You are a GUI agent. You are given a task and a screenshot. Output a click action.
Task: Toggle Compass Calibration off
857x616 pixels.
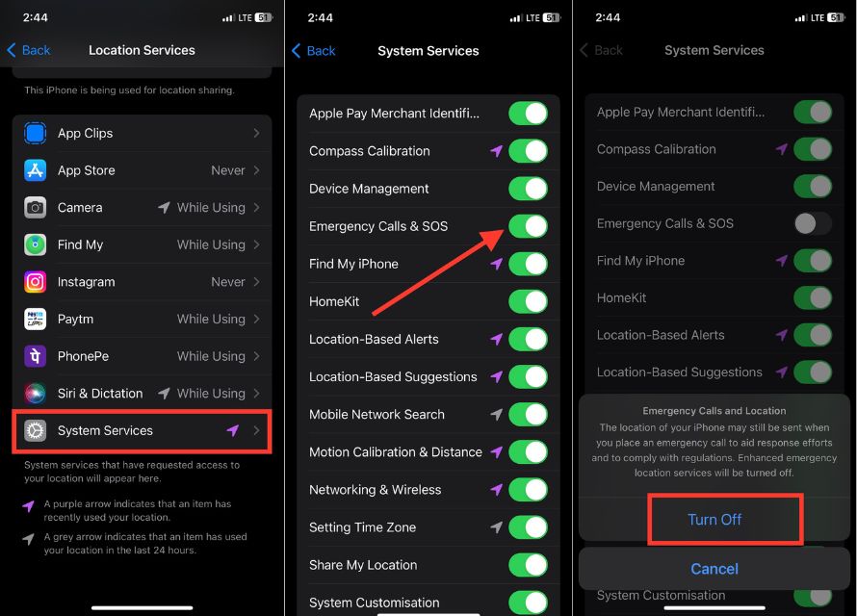tap(528, 151)
